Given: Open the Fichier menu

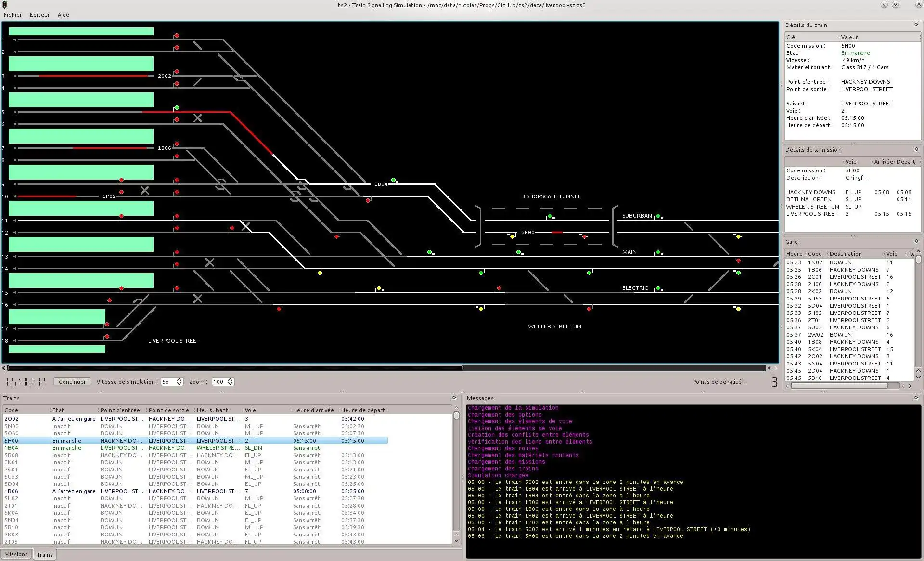Looking at the screenshot, I should (13, 14).
